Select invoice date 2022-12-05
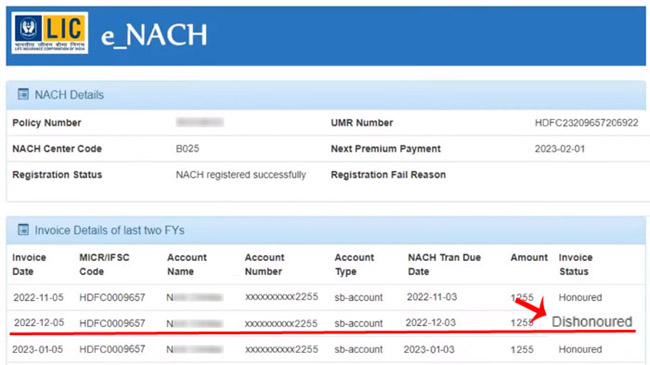The image size is (650, 365). point(39,323)
